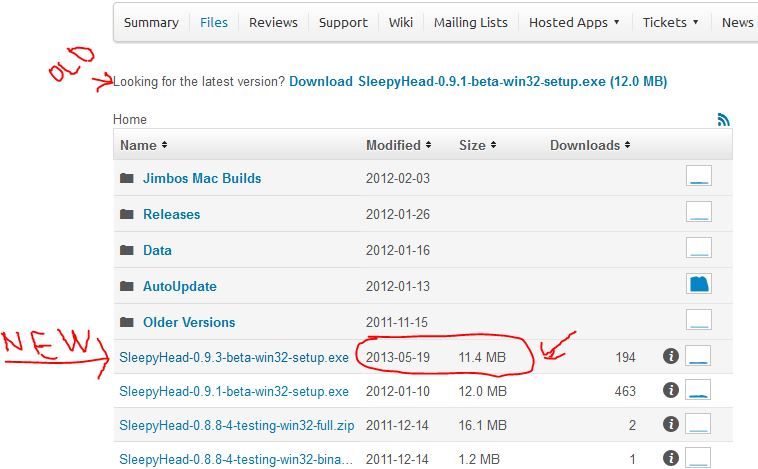This screenshot has height=469, width=758.
Task: Switch to the Files tab
Action: click(214, 23)
